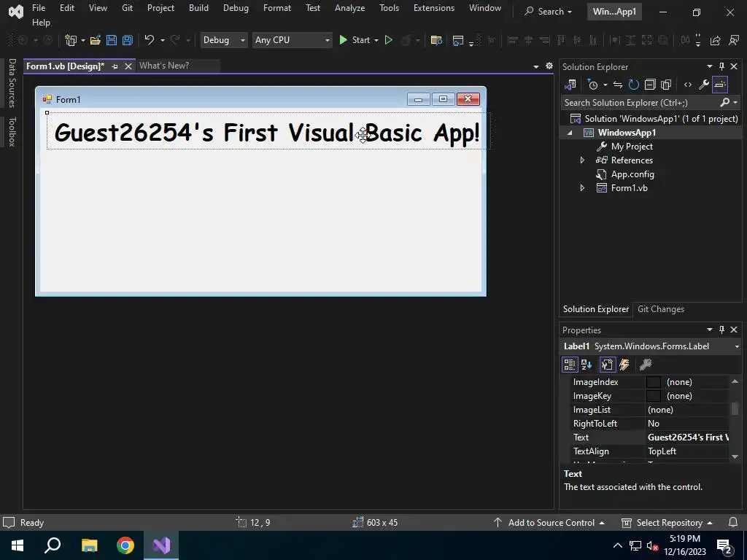This screenshot has width=747, height=560.
Task: Select App.config in Solution Explorer
Action: 632,174
